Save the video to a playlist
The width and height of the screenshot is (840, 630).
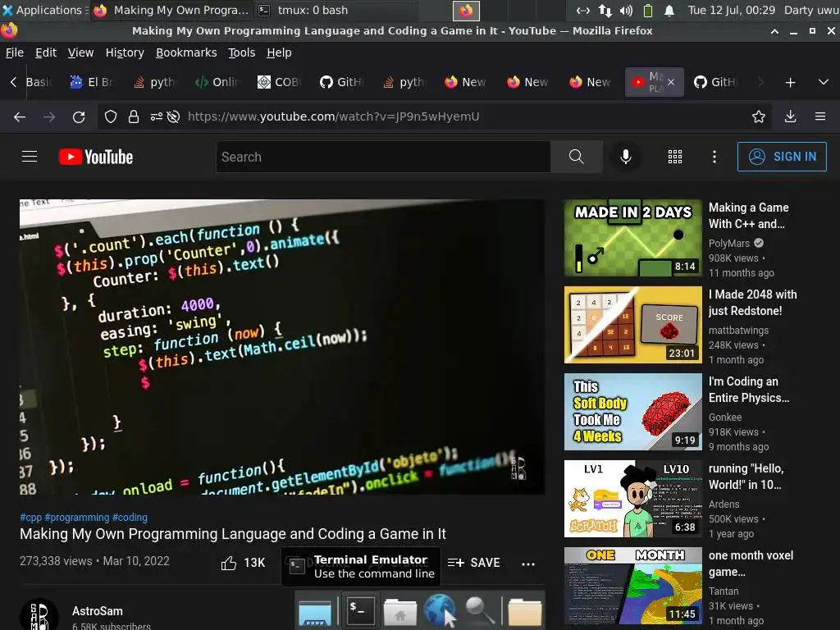pyautogui.click(x=474, y=563)
